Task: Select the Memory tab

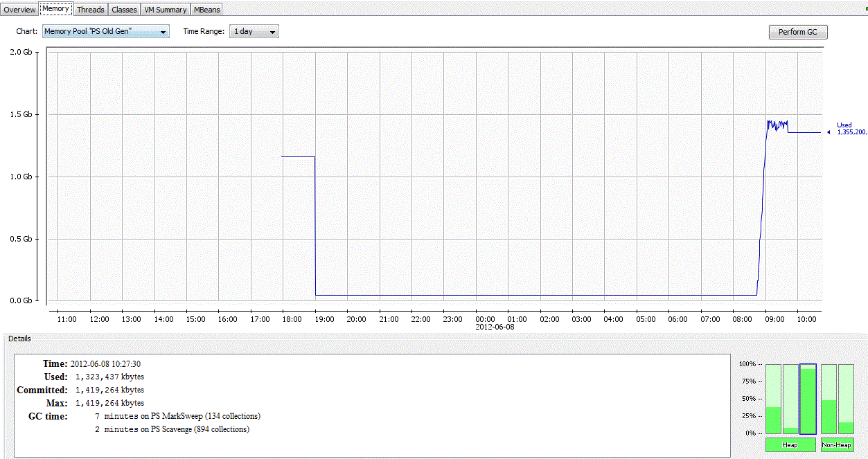Action: (x=55, y=8)
